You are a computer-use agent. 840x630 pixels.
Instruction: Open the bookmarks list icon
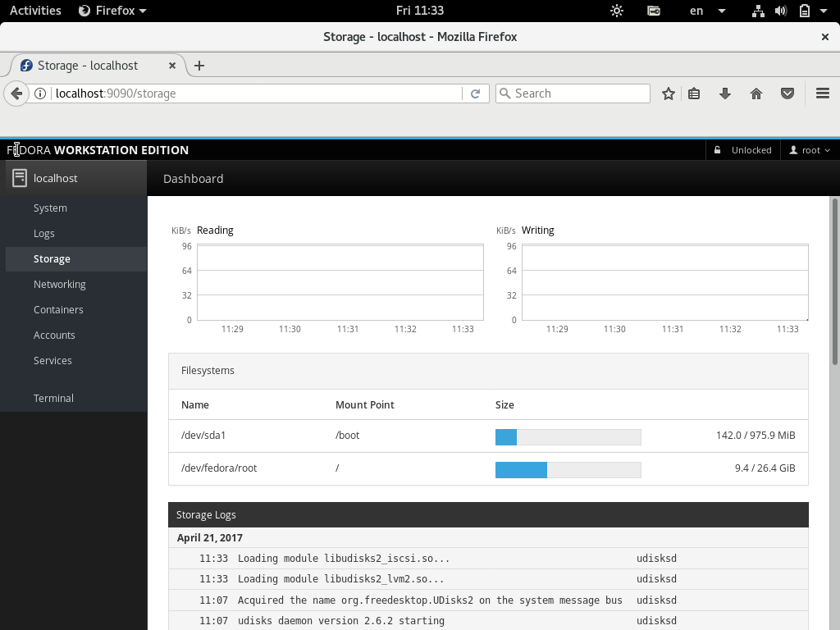pyautogui.click(x=694, y=94)
